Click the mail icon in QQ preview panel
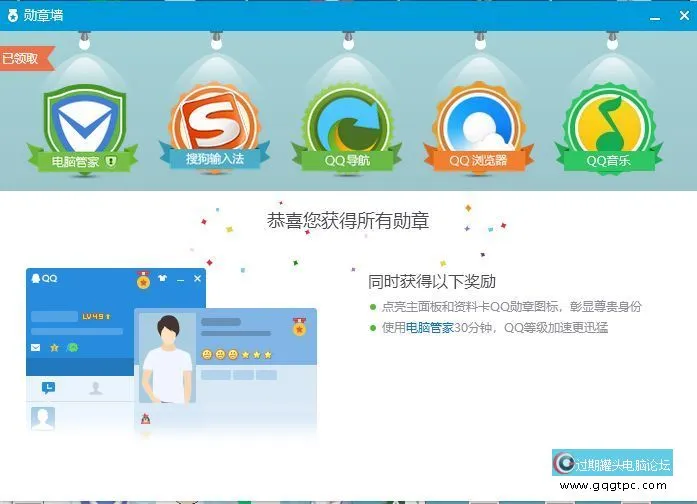 tap(36, 348)
